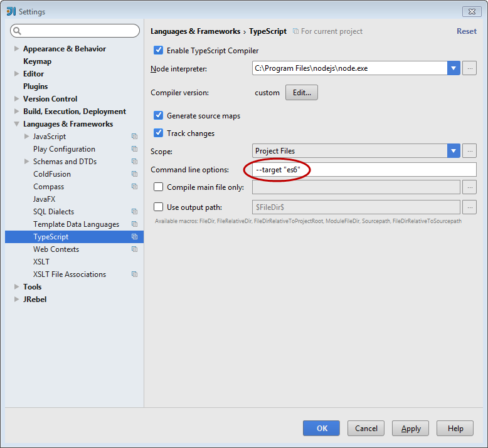Click the Reset link
488x448 pixels.
click(x=466, y=31)
